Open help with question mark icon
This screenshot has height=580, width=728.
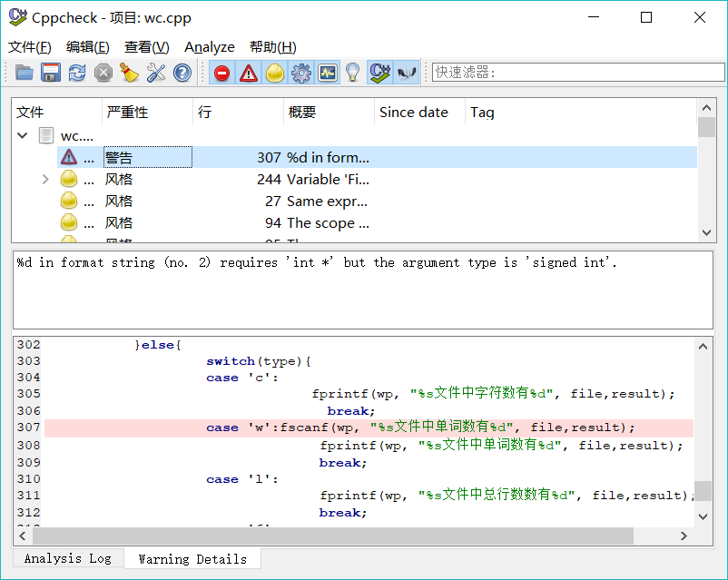click(182, 73)
